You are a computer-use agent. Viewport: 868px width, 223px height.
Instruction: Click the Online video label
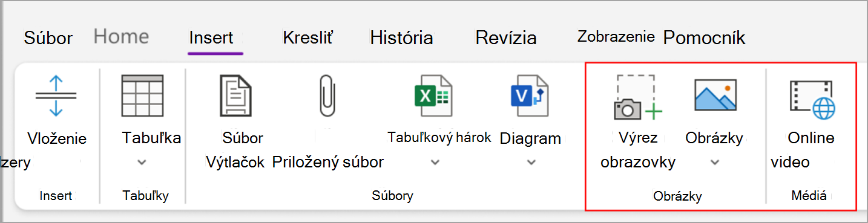pos(803,150)
